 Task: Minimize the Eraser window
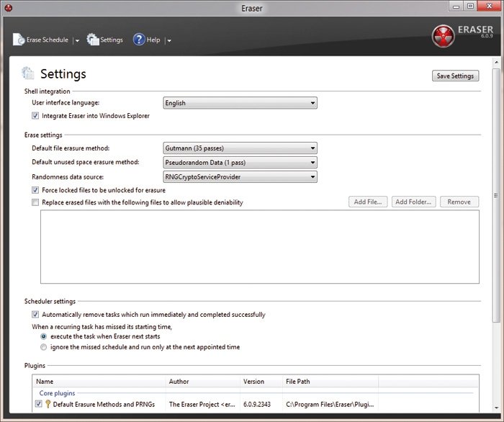pyautogui.click(x=456, y=6)
